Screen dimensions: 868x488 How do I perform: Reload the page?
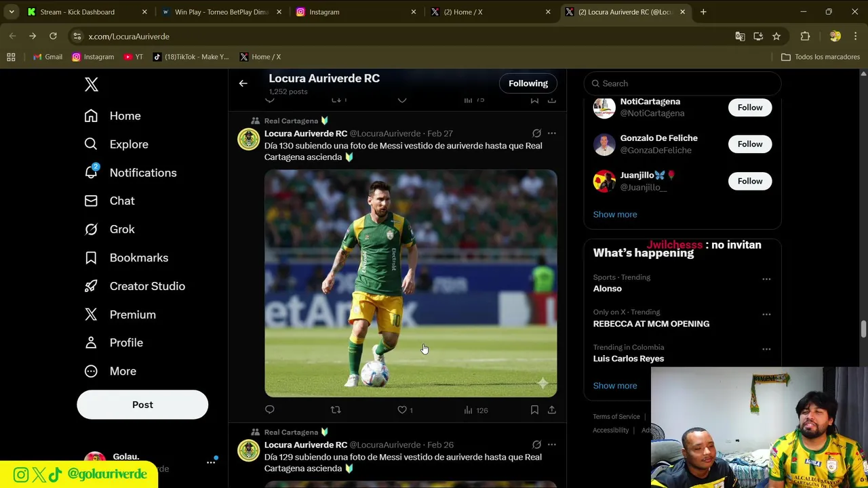pos(53,36)
